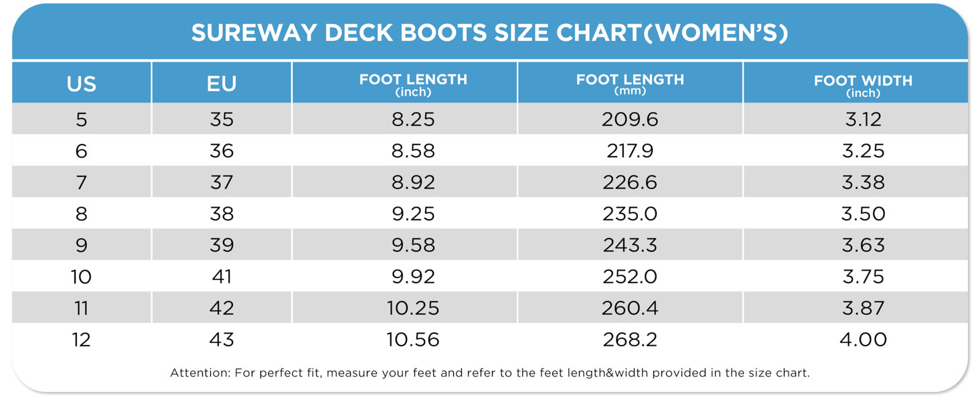This screenshot has height=402, width=980.
Task: Click the Attention note below the table
Action: (x=489, y=373)
